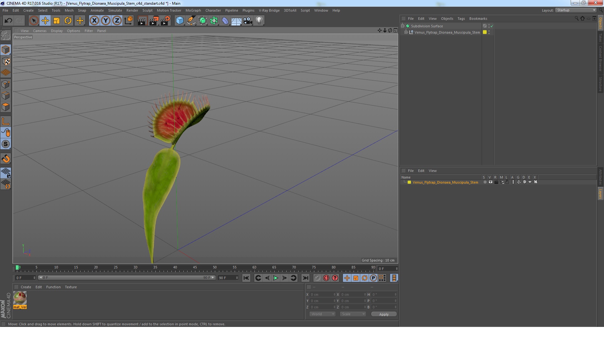This screenshot has height=364, width=604.
Task: Activate the Rotate tool
Action: (x=68, y=21)
